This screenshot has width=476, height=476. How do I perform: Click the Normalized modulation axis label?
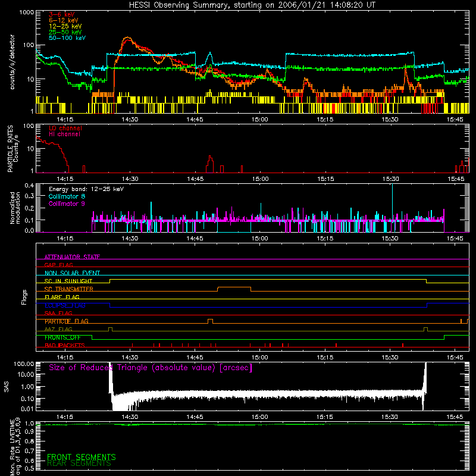click(15, 208)
